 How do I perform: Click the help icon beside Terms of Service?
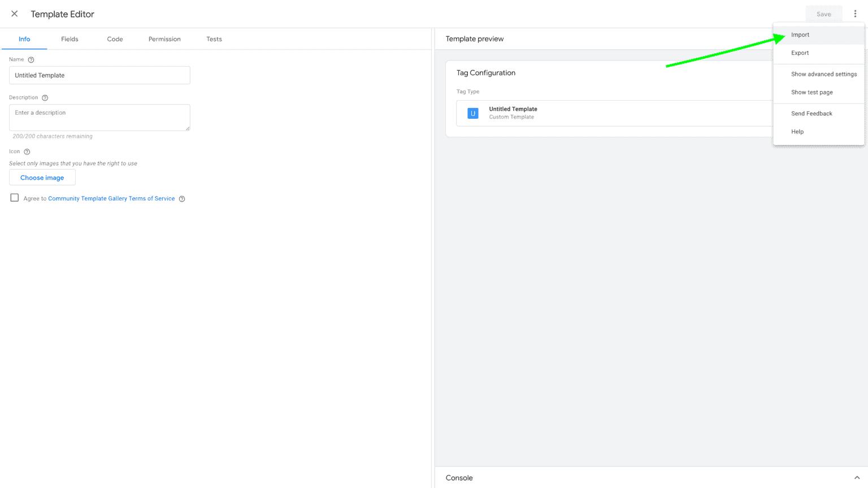[x=182, y=199]
